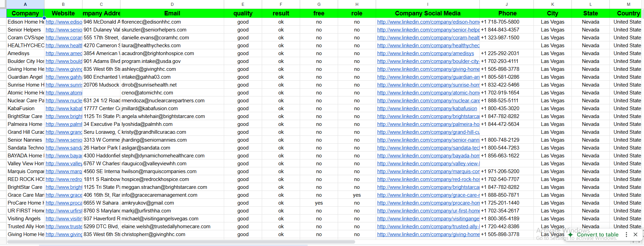Select the phone cell +1 971-206-5200
This screenshot has height=246, width=644.
pyautogui.click(x=506, y=171)
